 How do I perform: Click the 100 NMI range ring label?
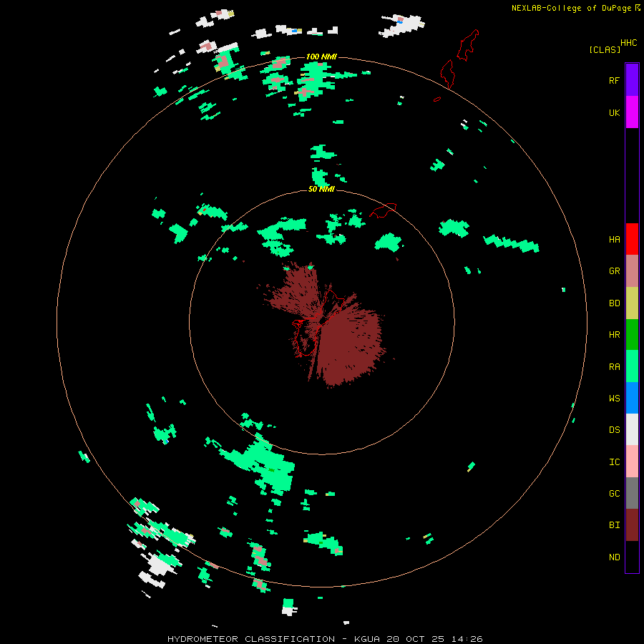click(x=321, y=57)
